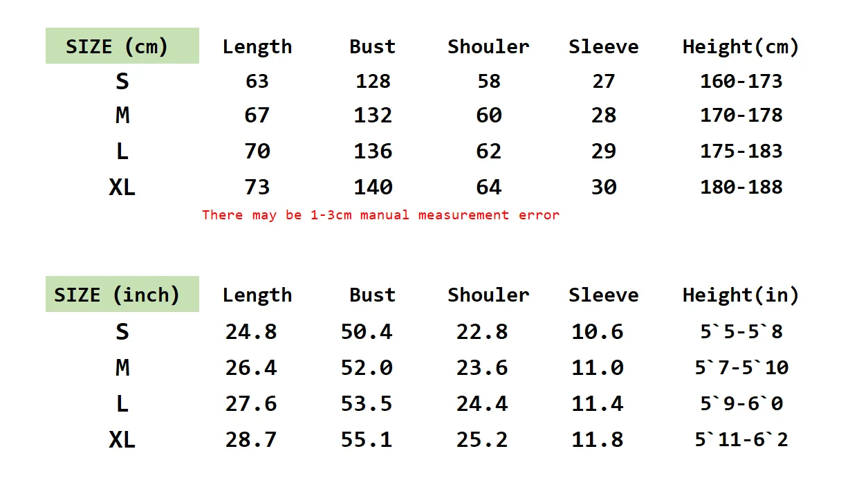Click the height range 170-178
Viewport: 868px width, 487px height.
point(741,115)
